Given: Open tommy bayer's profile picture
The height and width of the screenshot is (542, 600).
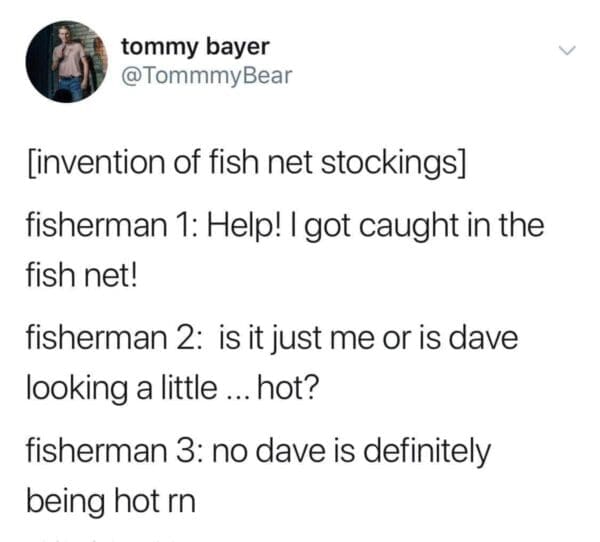Looking at the screenshot, I should 67,62.
